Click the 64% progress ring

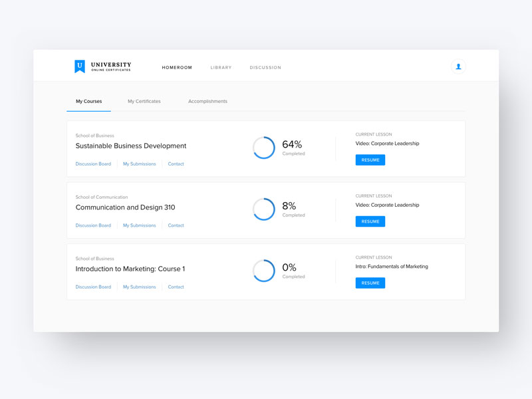tap(263, 148)
